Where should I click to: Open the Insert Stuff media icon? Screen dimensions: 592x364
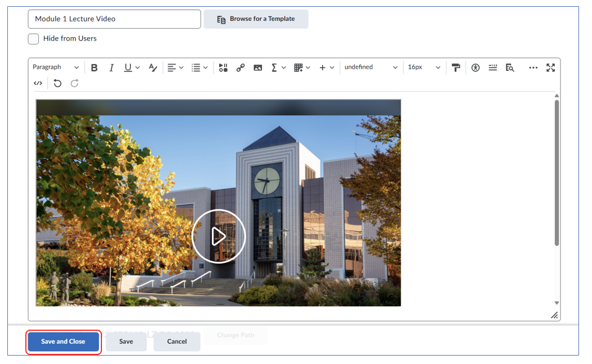223,68
